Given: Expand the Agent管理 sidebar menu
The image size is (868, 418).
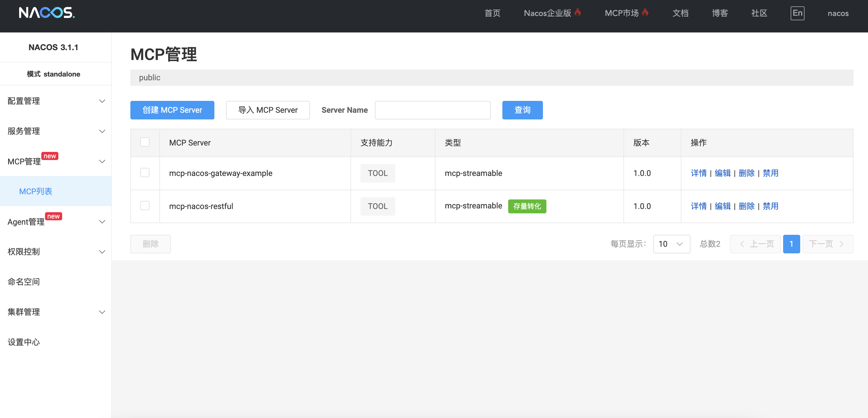Looking at the screenshot, I should [56, 221].
